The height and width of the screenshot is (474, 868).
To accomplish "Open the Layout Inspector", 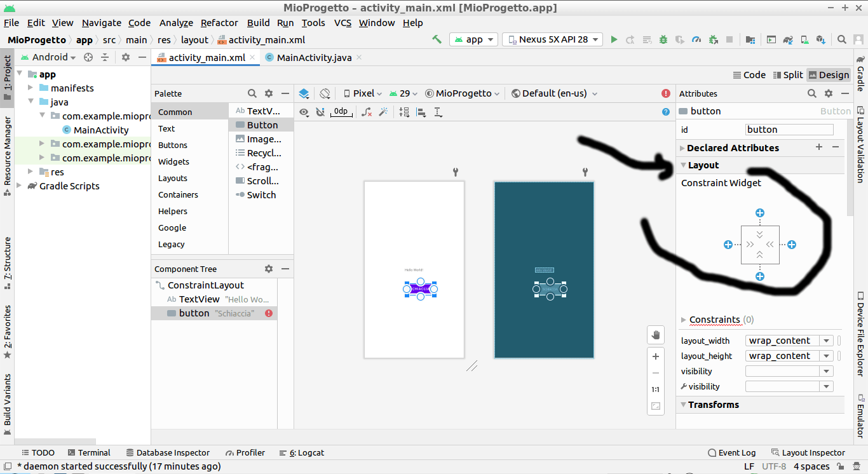I will click(x=808, y=453).
